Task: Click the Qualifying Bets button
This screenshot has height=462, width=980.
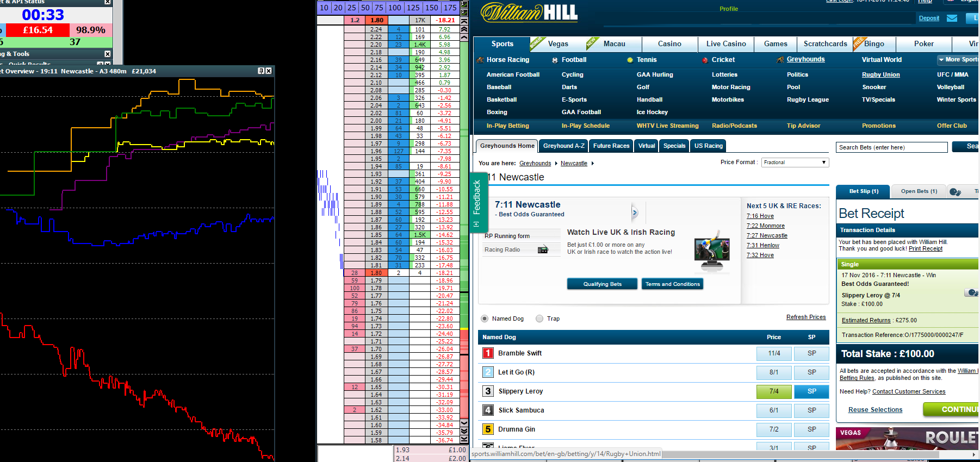Action: tap(602, 284)
